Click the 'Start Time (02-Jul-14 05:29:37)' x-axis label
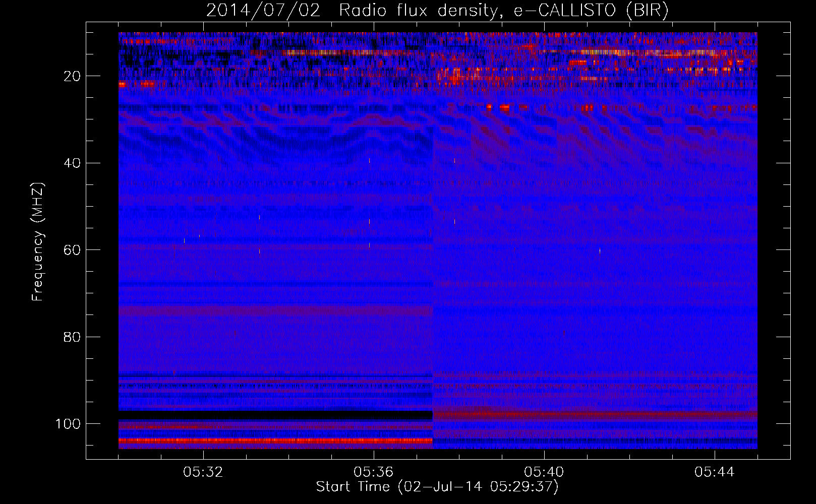This screenshot has width=816, height=504. (x=437, y=487)
